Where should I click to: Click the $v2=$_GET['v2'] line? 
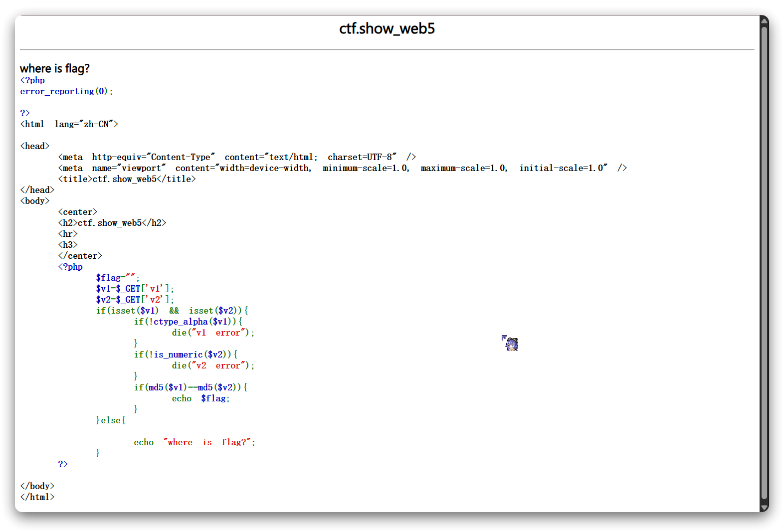pos(135,300)
